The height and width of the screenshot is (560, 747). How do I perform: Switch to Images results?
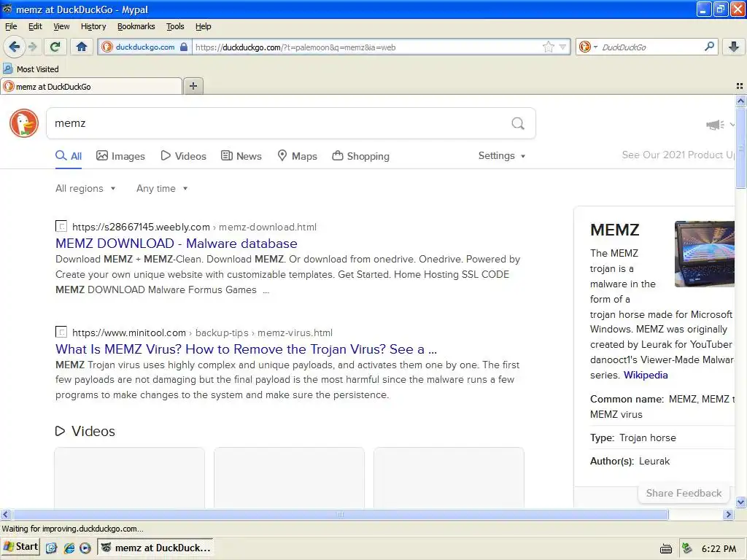pyautogui.click(x=120, y=156)
